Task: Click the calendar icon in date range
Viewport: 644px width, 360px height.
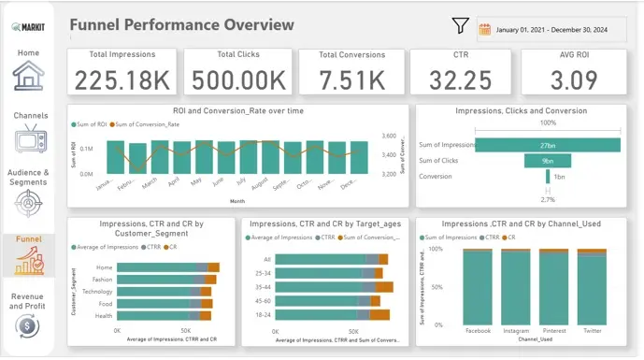Action: (485, 30)
